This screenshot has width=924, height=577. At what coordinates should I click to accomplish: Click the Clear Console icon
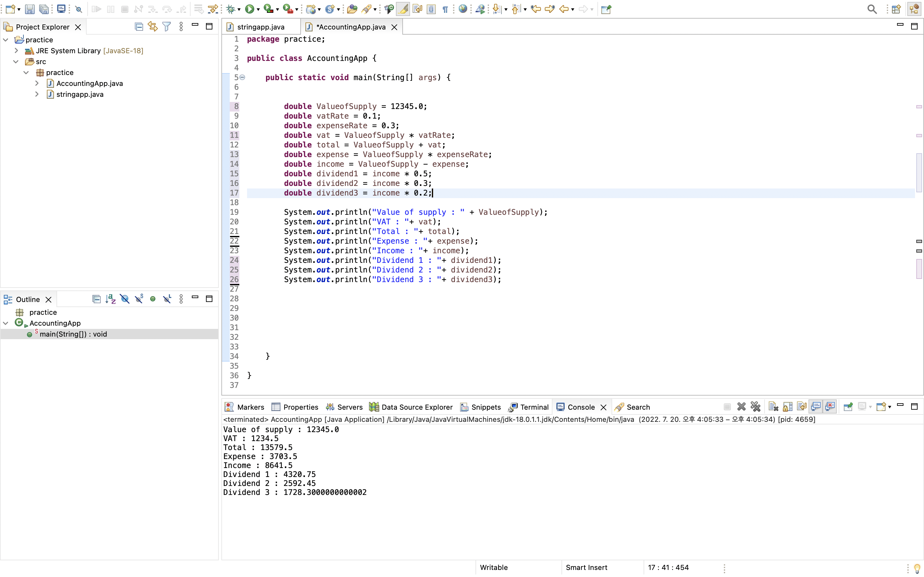(x=773, y=407)
